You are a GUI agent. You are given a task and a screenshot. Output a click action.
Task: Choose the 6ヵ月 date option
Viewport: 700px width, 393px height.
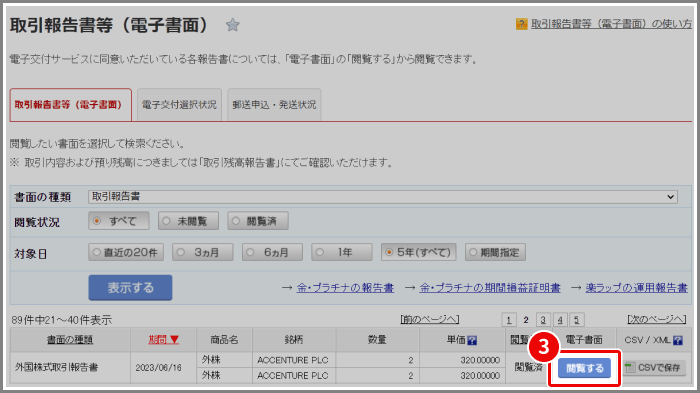[272, 252]
